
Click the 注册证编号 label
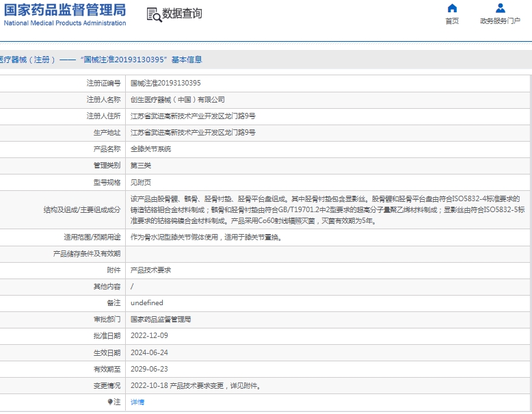[103, 83]
